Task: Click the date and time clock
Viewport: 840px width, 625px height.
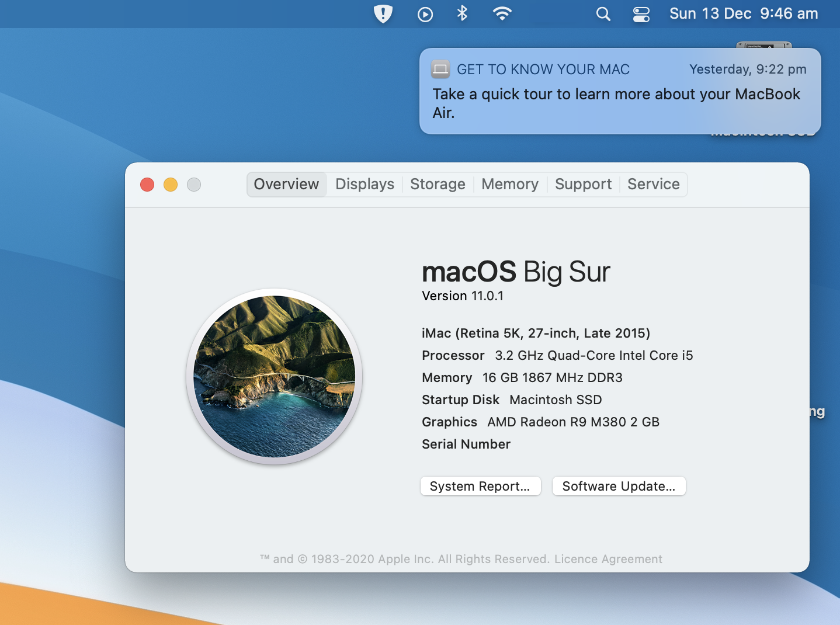Action: pyautogui.click(x=744, y=13)
